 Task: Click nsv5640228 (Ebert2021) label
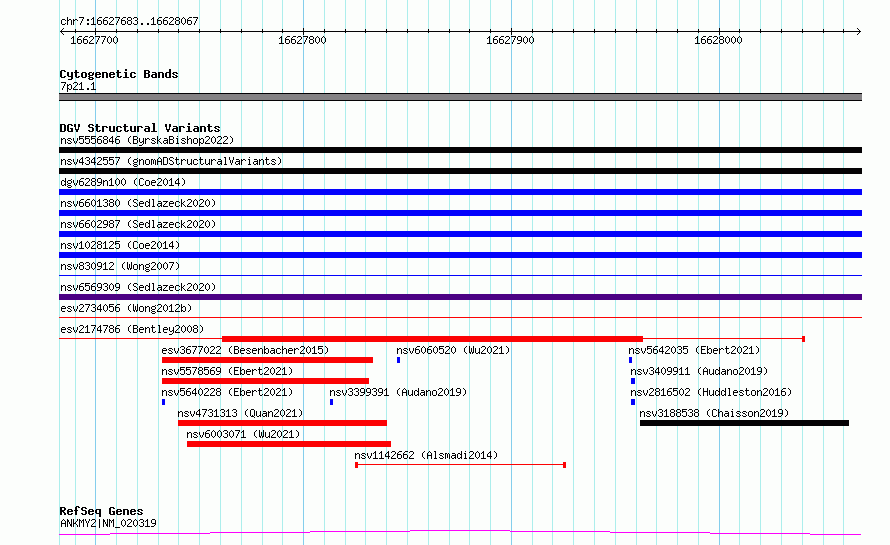pyautogui.click(x=227, y=392)
